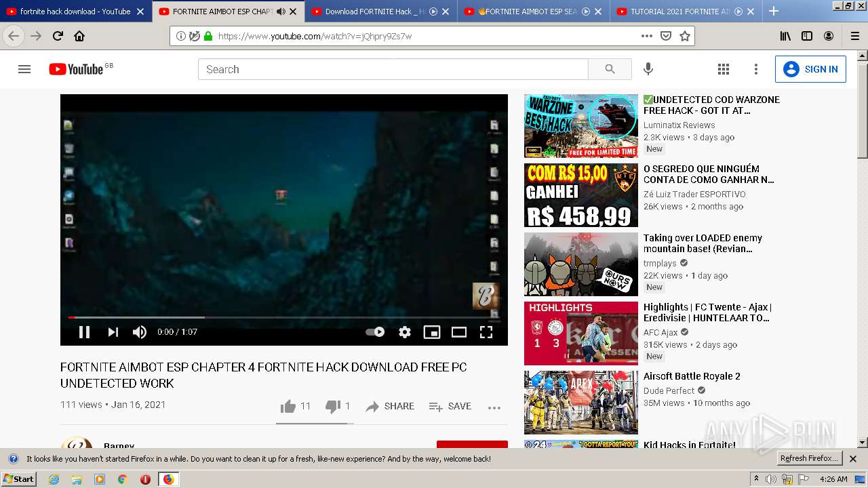
Task: Open the YouTube apps grid
Action: (724, 69)
